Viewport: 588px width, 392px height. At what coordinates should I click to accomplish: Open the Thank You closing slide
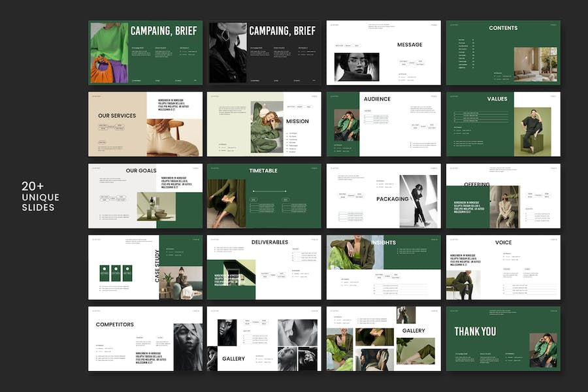point(502,338)
